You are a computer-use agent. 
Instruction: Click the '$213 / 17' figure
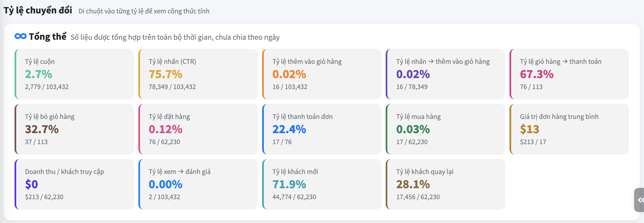point(533,142)
